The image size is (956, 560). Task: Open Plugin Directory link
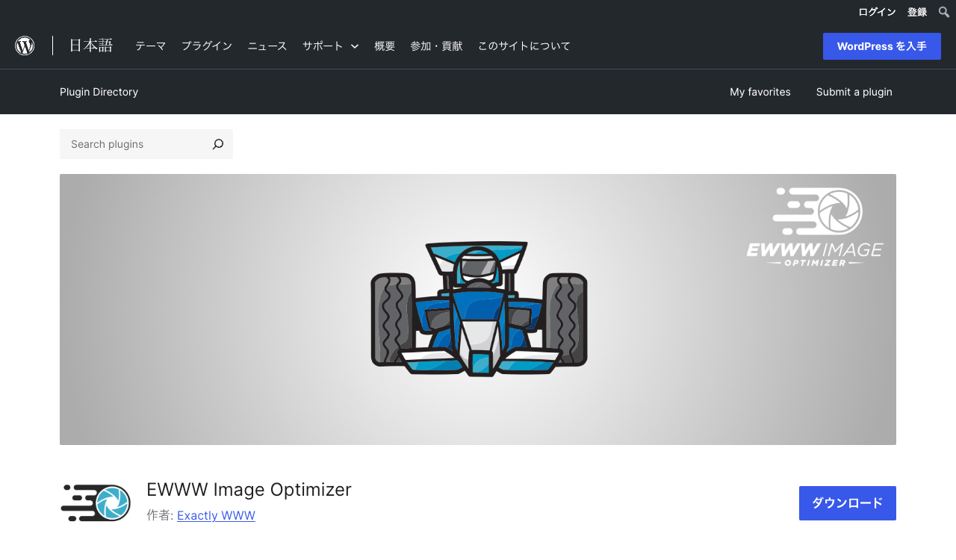tap(99, 92)
